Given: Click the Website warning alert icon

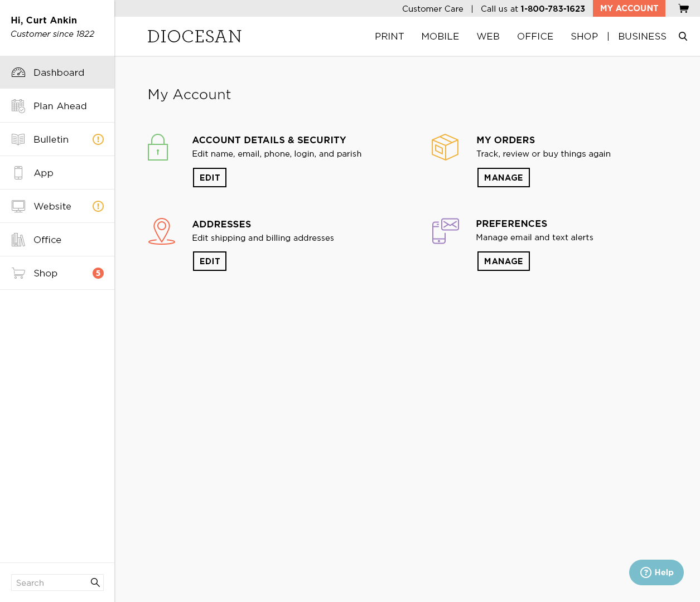Looking at the screenshot, I should pyautogui.click(x=98, y=206).
